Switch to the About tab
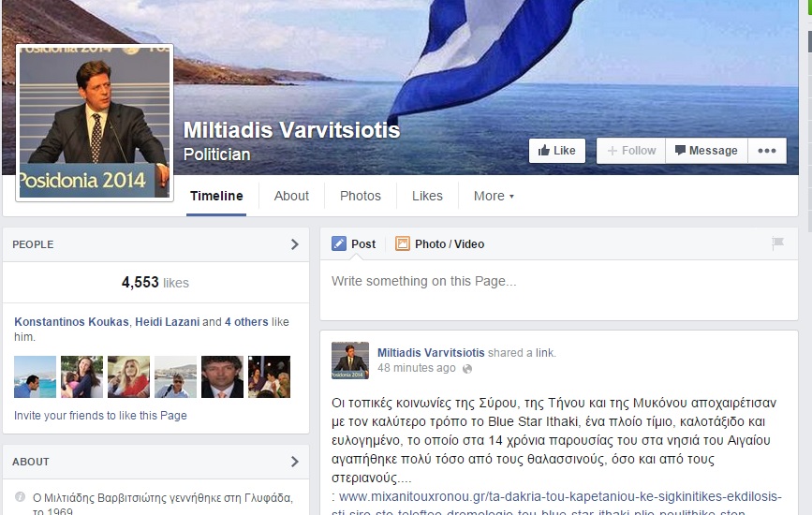812x515 pixels. 291,196
